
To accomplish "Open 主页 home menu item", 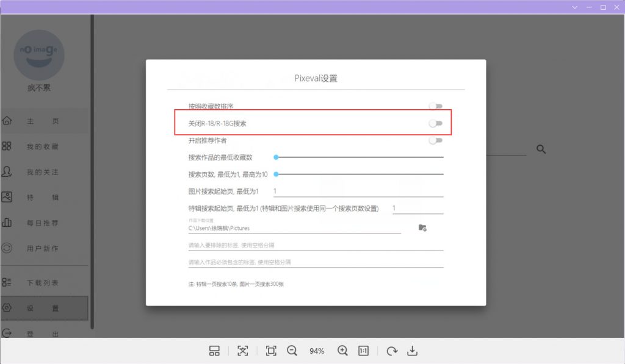I will point(43,121).
